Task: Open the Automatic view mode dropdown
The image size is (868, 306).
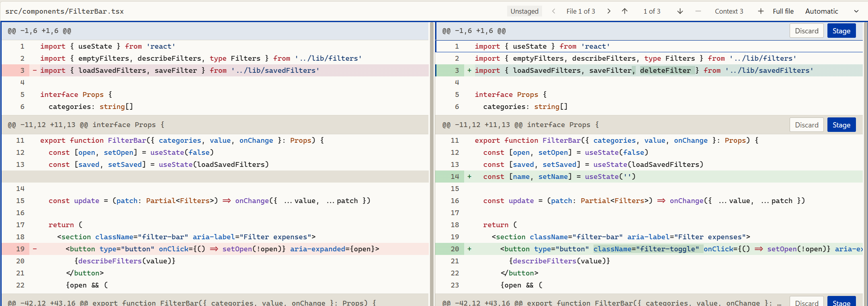Action: point(832,11)
